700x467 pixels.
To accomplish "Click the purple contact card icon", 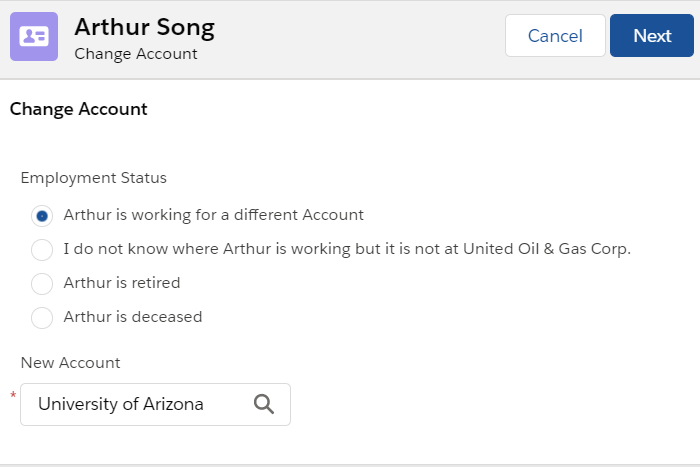I will (34, 36).
